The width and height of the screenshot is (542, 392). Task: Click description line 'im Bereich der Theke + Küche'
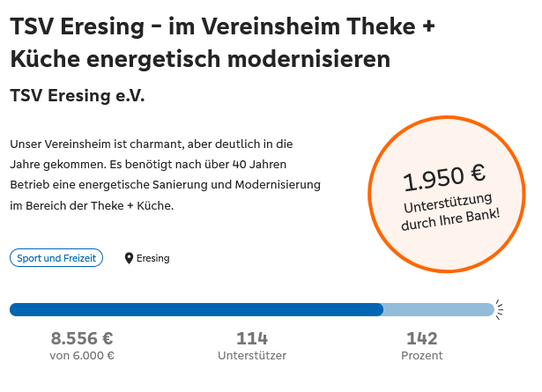(93, 206)
